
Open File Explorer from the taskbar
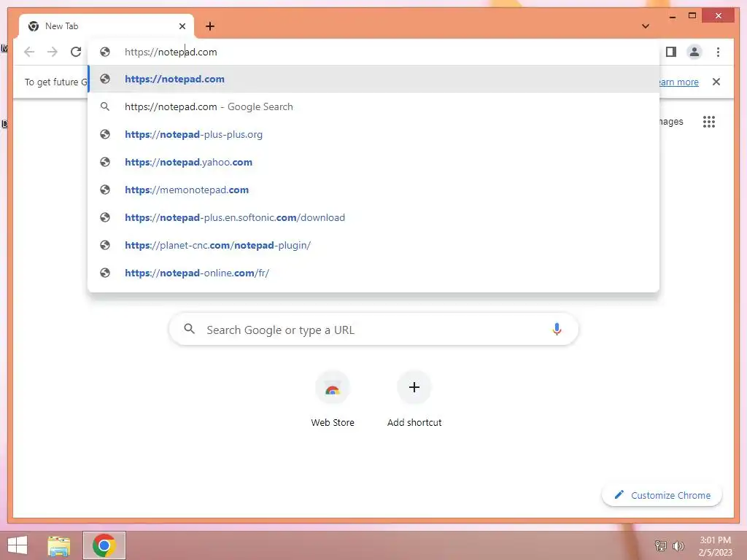coord(59,545)
